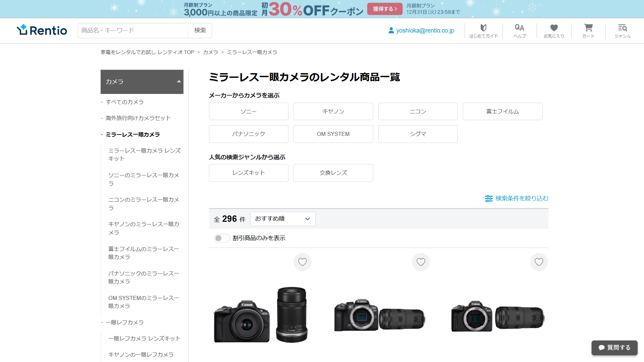Open the genre (ジャンル) search icon

click(623, 31)
